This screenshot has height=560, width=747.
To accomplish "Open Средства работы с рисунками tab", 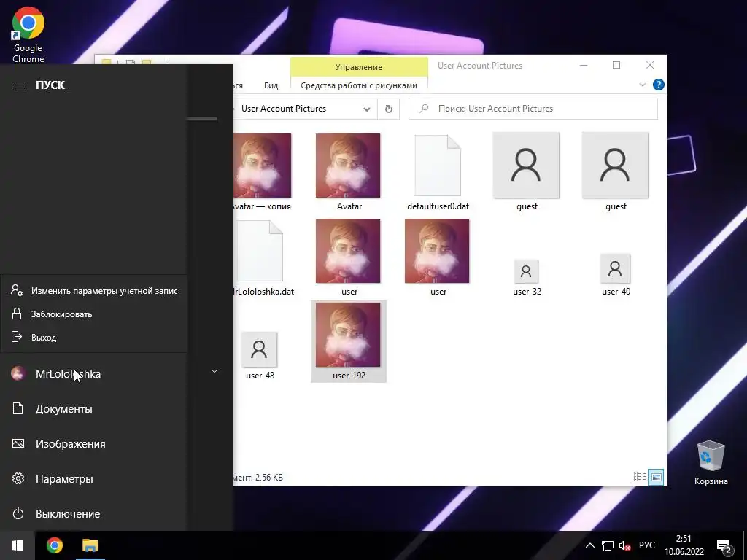I will coord(359,85).
